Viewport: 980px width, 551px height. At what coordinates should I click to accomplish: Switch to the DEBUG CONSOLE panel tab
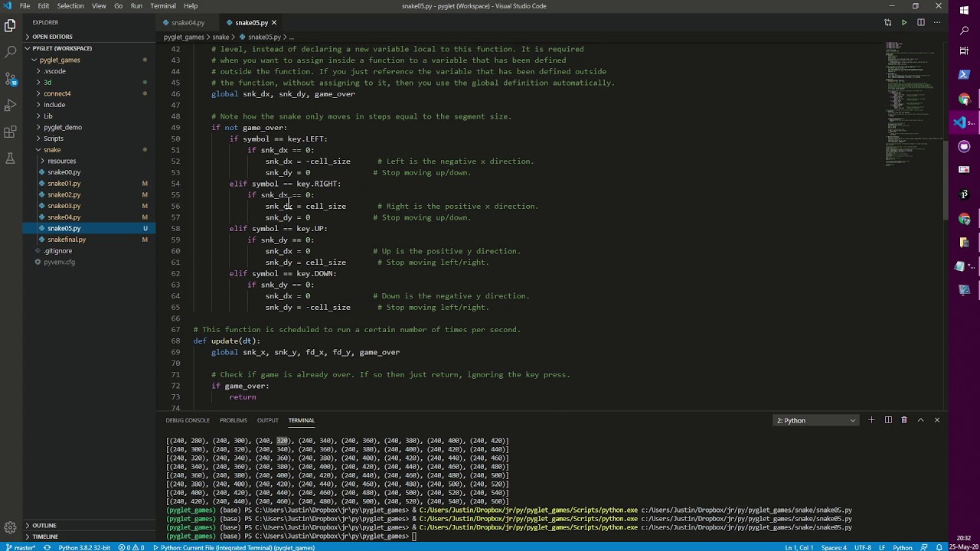coord(188,420)
